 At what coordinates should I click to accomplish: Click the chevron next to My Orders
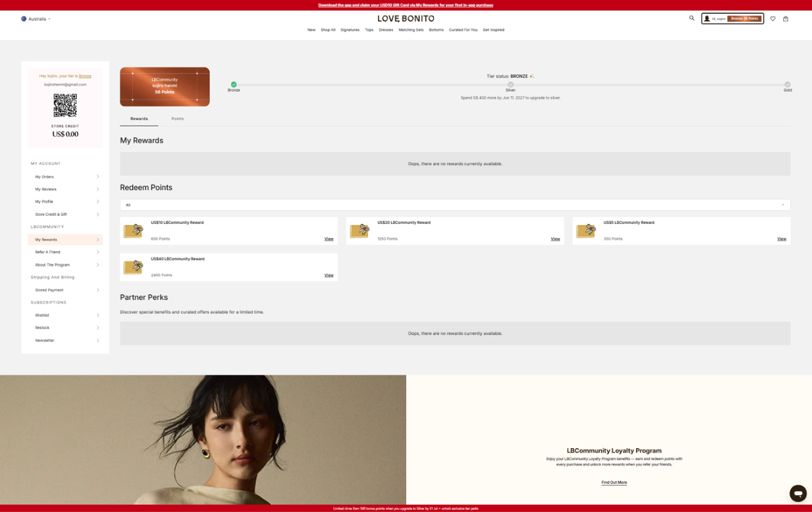tap(98, 177)
